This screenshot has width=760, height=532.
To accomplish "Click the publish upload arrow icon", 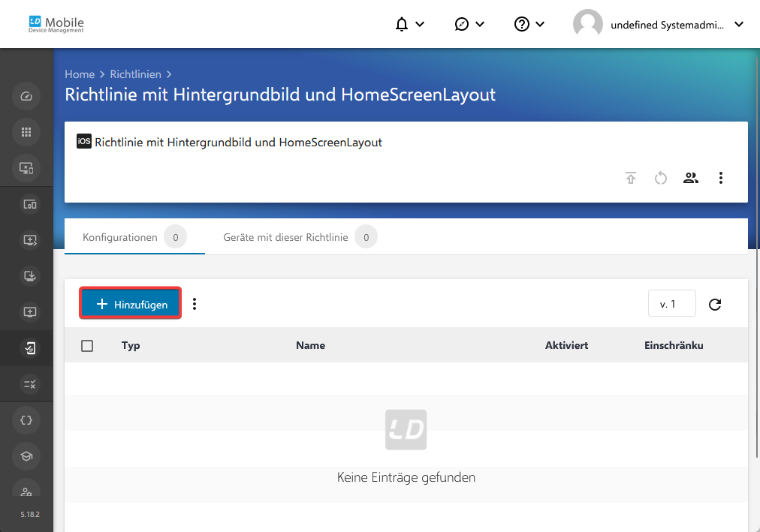I will coord(631,178).
